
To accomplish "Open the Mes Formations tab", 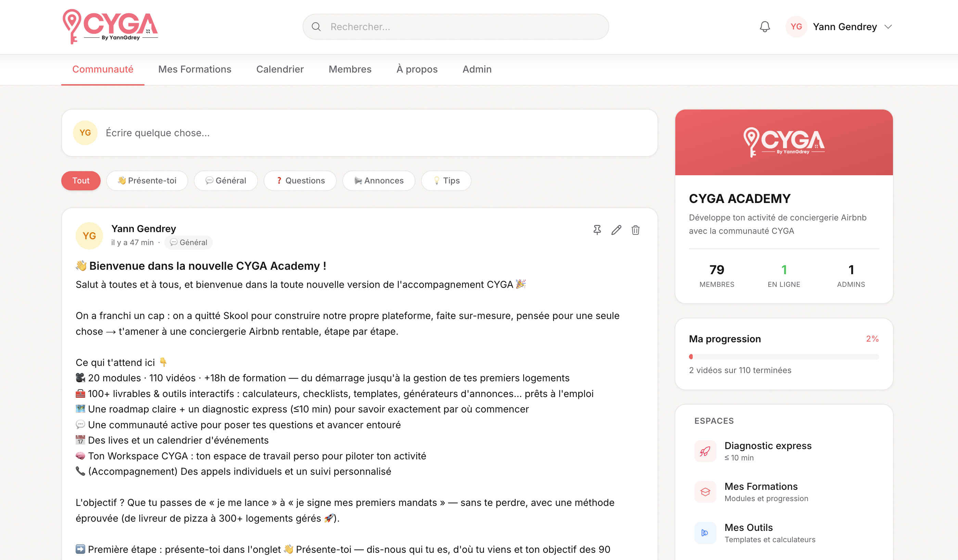I will (x=195, y=69).
